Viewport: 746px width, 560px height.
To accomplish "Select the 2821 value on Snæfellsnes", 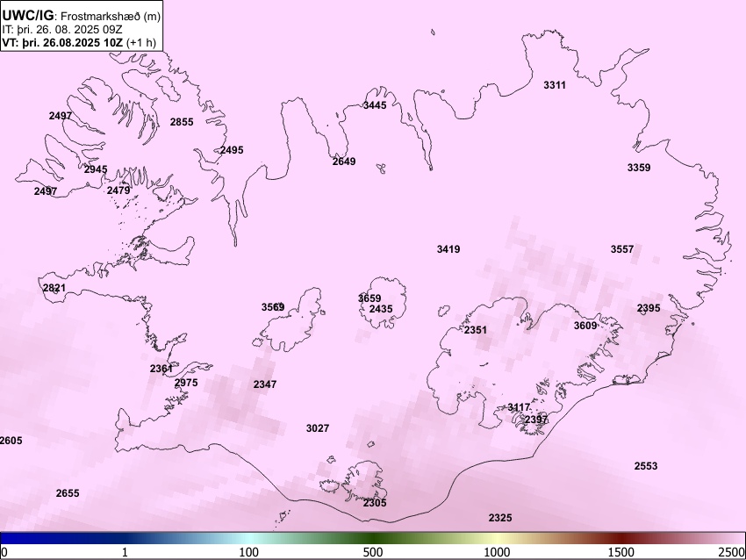I will click(54, 288).
